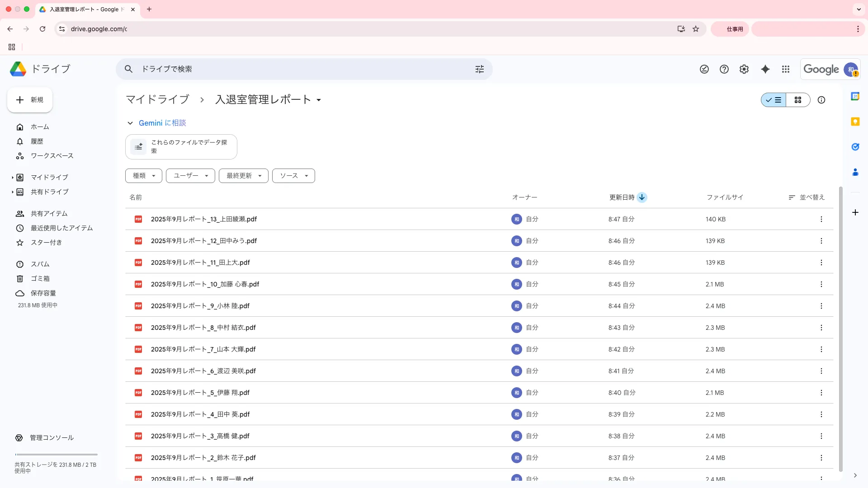
Task: Switch to the grid layout view
Action: 798,100
